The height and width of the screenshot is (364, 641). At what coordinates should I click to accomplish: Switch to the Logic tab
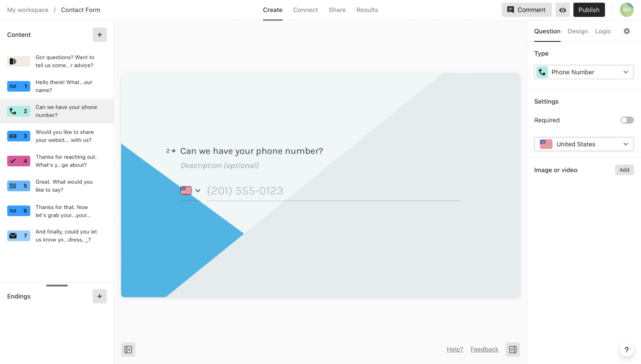pos(603,31)
